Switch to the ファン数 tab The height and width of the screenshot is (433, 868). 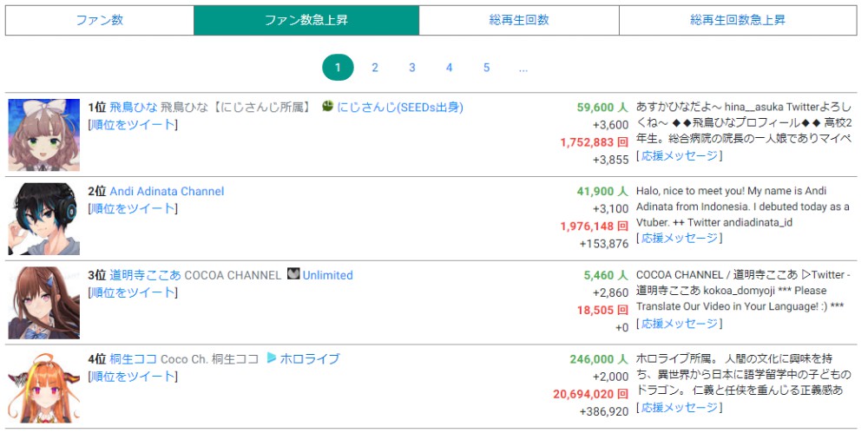pos(100,21)
